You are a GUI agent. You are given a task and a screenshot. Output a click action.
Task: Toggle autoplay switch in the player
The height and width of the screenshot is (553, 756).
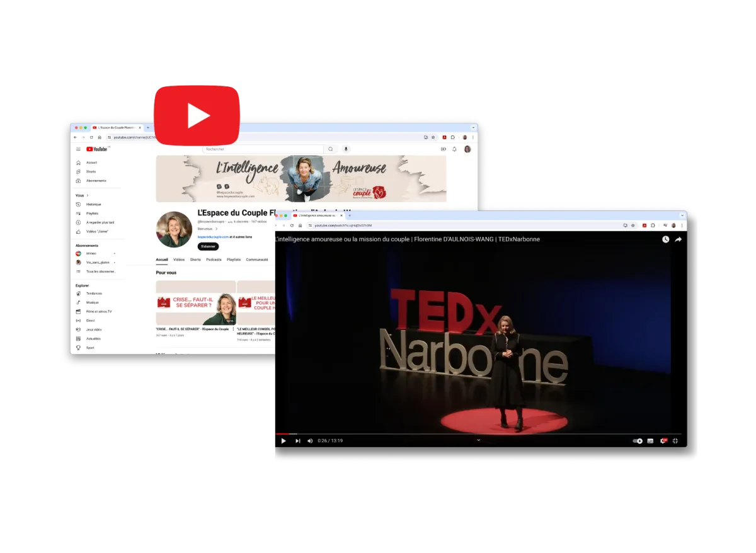click(638, 441)
